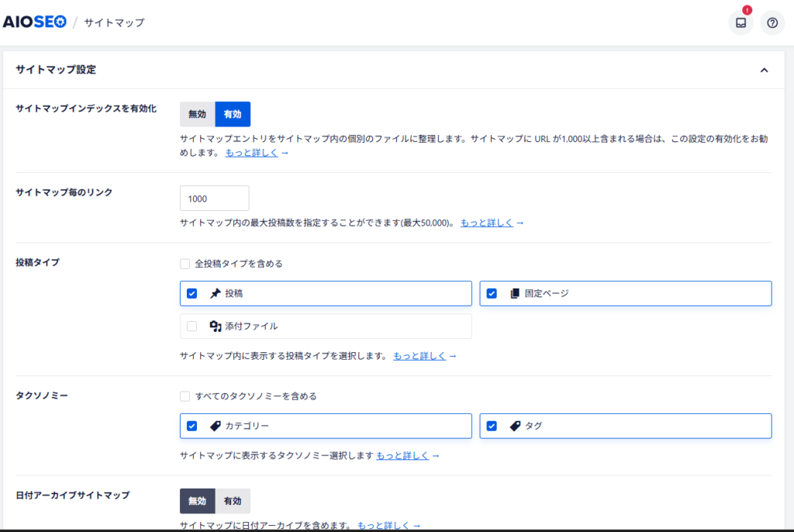Enable すべてのタクソノミーを含める checkbox
The image size is (794, 532).
185,396
